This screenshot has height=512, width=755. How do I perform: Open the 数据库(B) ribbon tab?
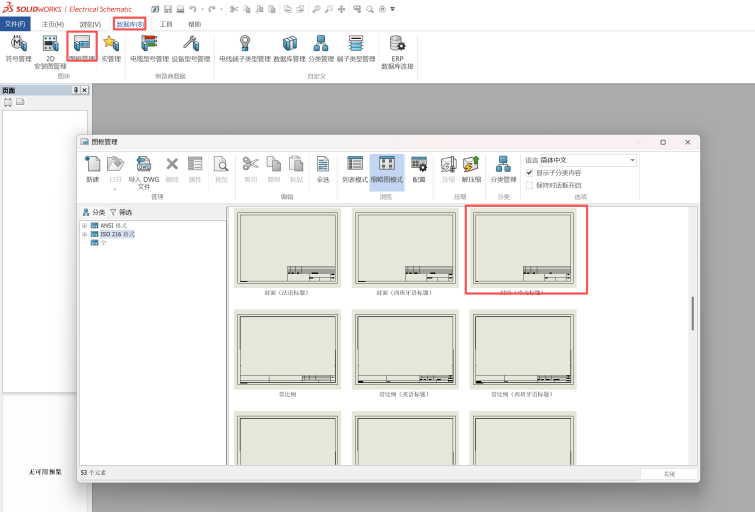pos(129,23)
